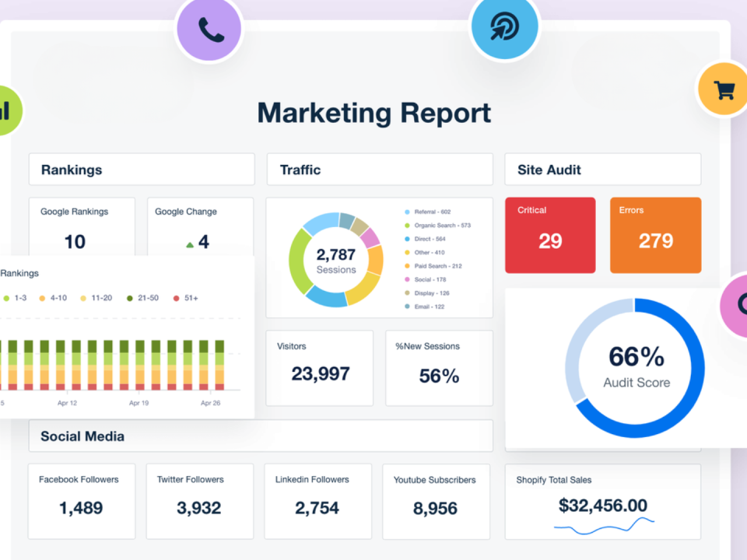Click the Social - 178 legend entry

coord(425,279)
